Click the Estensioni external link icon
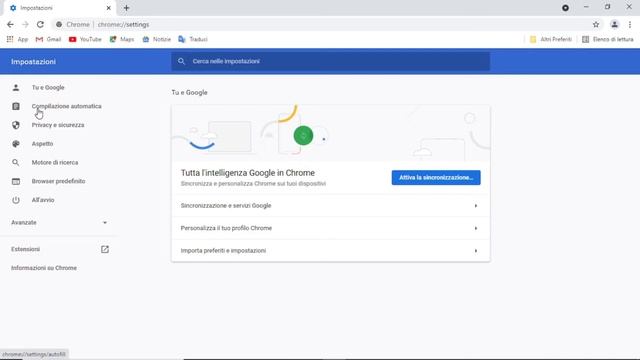The height and width of the screenshot is (360, 640). [105, 249]
